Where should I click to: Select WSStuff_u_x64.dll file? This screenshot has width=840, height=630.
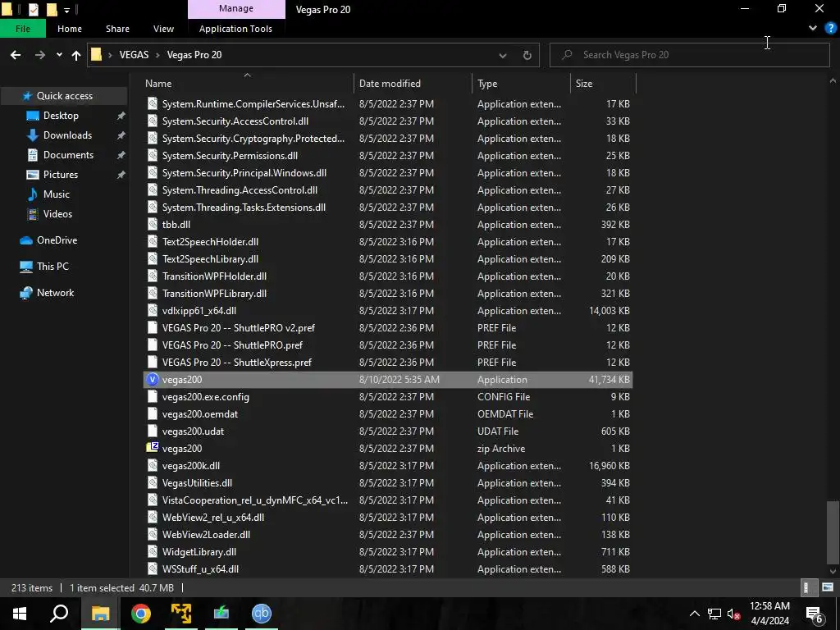pos(388,569)
